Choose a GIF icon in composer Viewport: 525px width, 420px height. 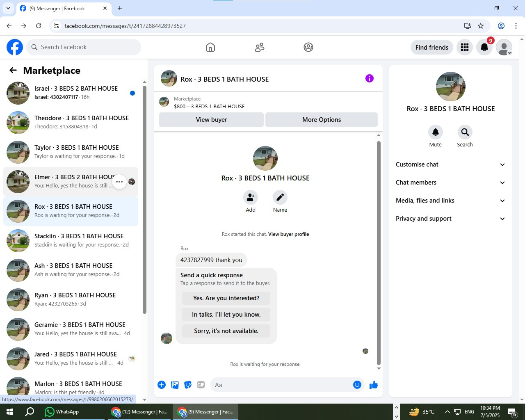coord(201,385)
